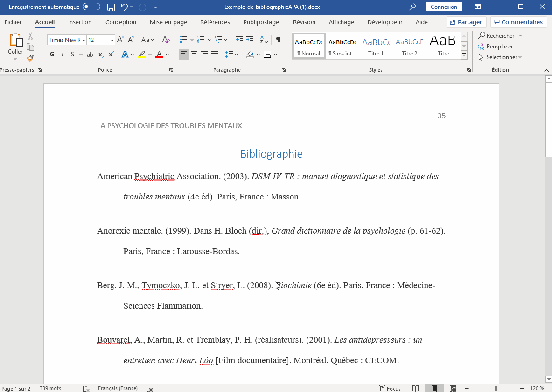
Task: Open the Fichier menu
Action: point(14,22)
